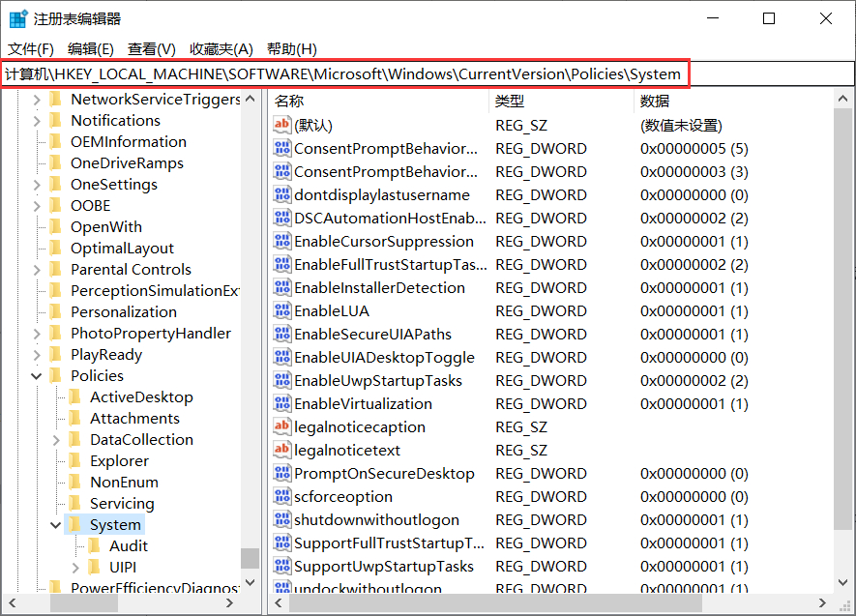This screenshot has height=616, width=856.
Task: Collapse the System subkey
Action: coord(55,524)
